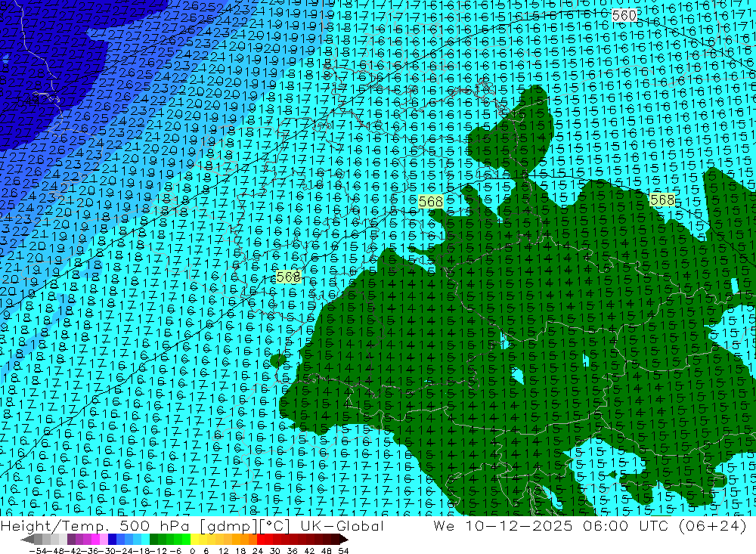Click the 'We 10-12-2025' date text

click(503, 526)
